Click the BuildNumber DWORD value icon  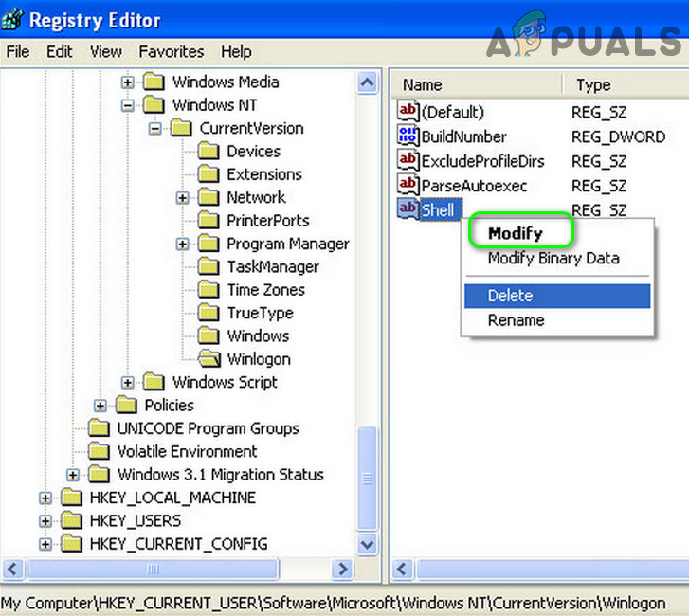pos(408,136)
